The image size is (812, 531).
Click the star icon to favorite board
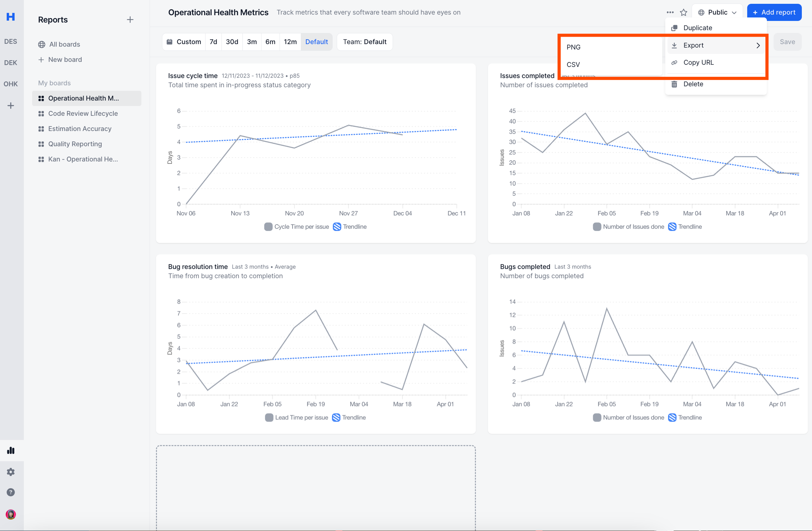(683, 12)
